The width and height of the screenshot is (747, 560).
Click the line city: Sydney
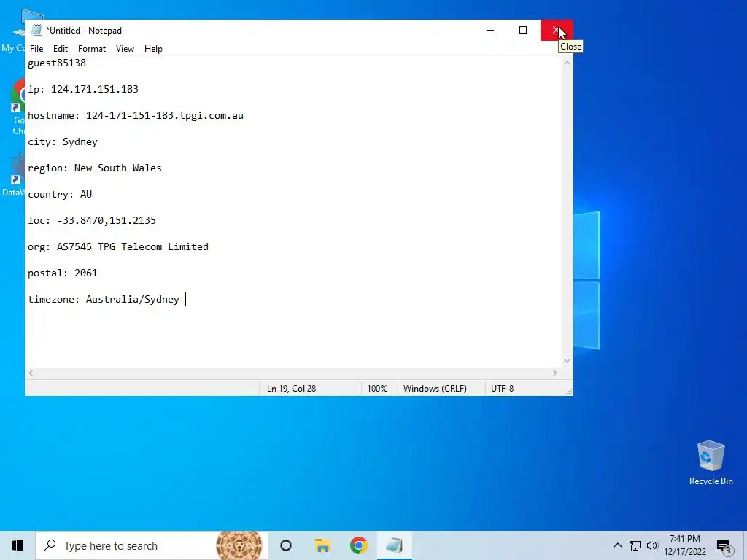click(63, 141)
